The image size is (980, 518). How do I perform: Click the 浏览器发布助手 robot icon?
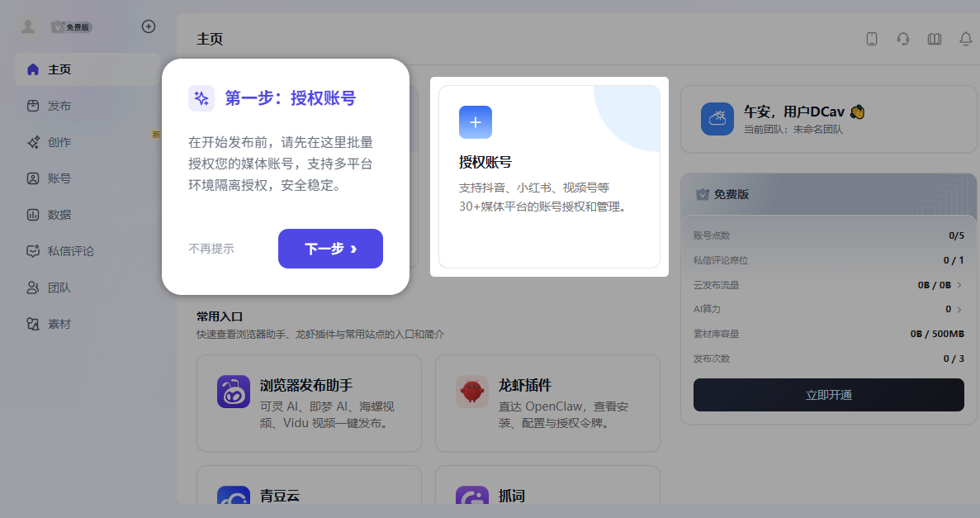pyautogui.click(x=233, y=392)
